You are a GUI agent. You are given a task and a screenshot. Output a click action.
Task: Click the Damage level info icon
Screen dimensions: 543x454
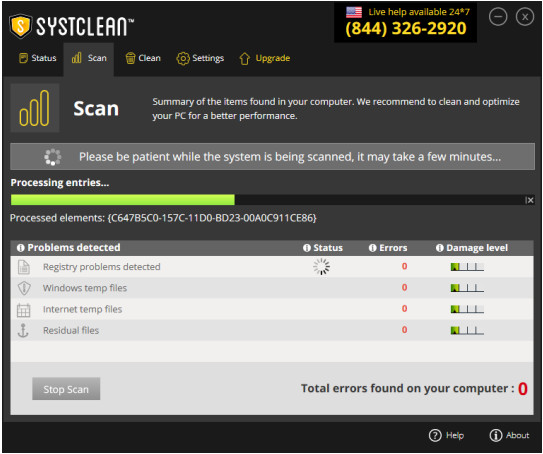(x=439, y=248)
